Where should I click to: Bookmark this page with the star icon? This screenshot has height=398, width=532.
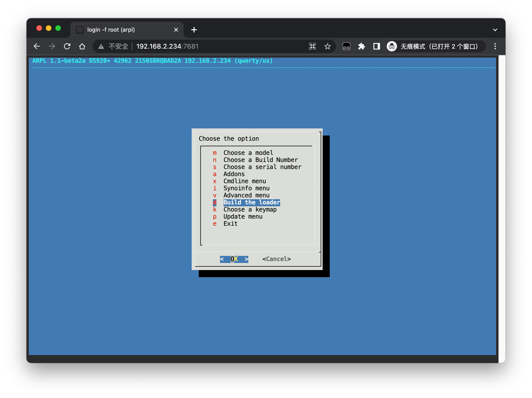point(327,46)
